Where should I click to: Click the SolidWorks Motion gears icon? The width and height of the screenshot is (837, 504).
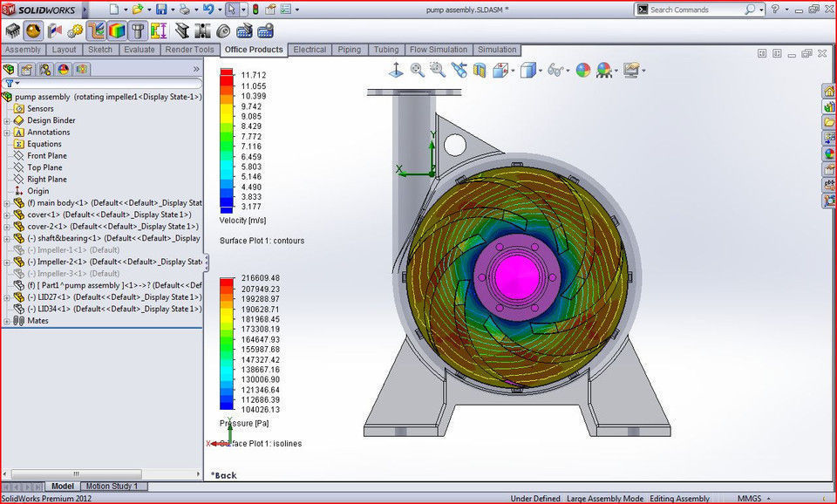click(x=75, y=31)
